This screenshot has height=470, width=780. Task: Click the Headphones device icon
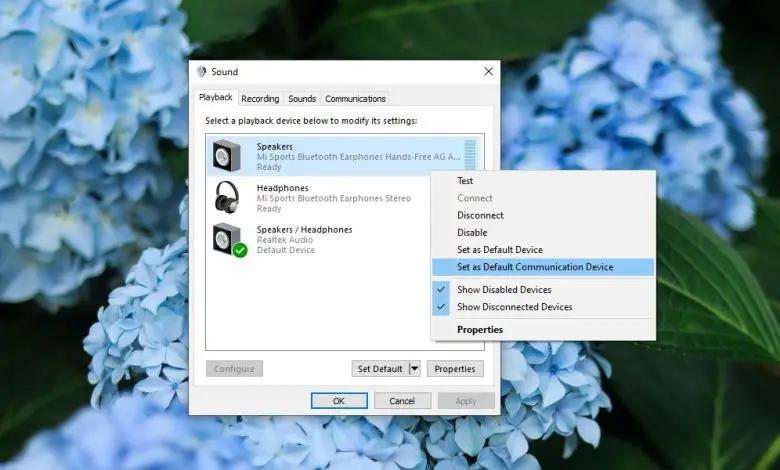point(227,197)
